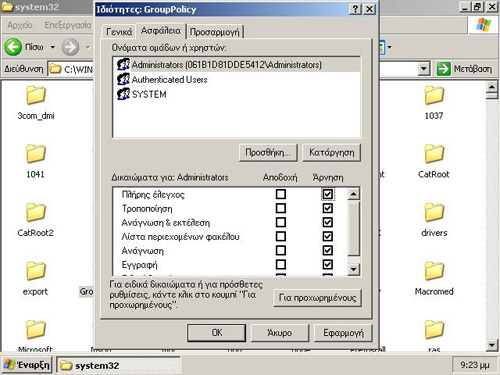Switch to the Προσαρμογή tab
Image resolution: width=500 pixels, height=375 pixels.
coord(215,32)
